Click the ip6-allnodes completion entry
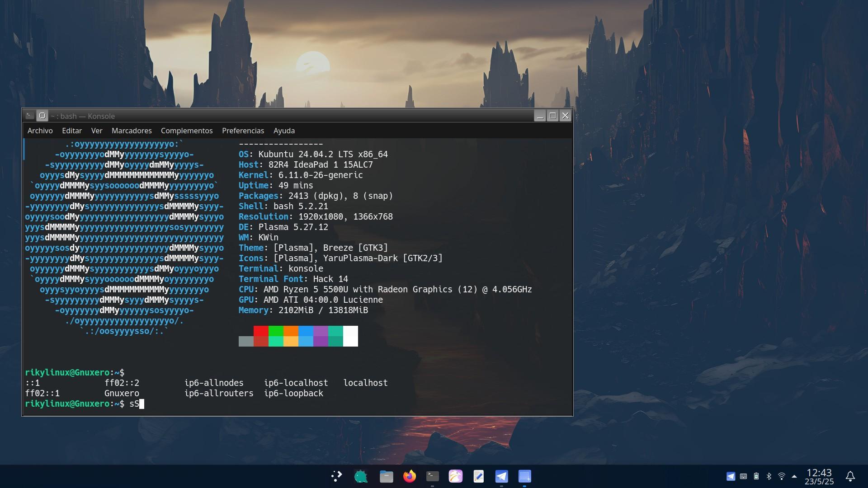This screenshot has height=488, width=868. pyautogui.click(x=214, y=383)
